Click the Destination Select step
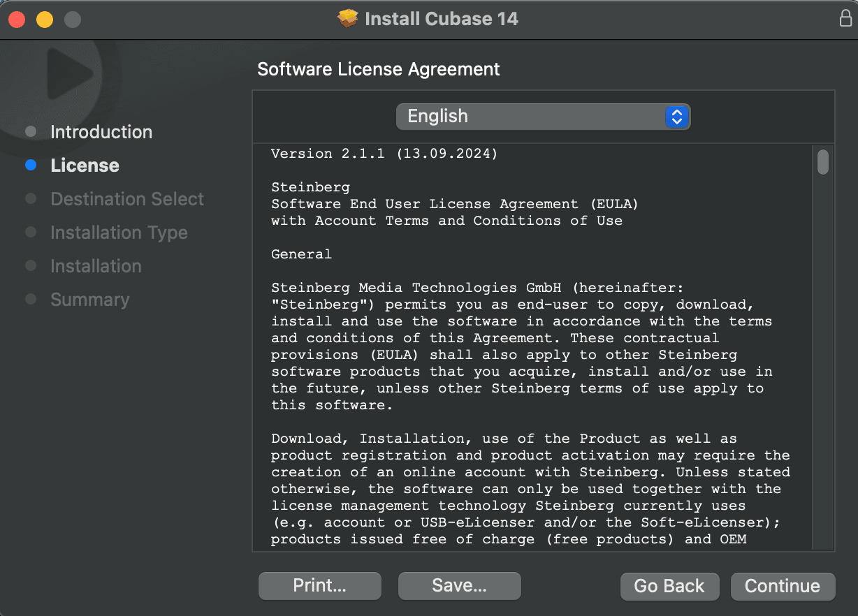The height and width of the screenshot is (616, 858). (127, 199)
